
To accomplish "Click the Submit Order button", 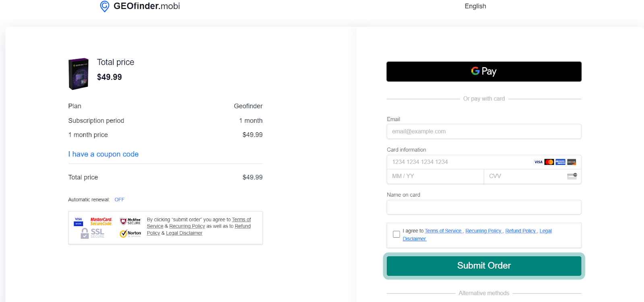I will (484, 266).
